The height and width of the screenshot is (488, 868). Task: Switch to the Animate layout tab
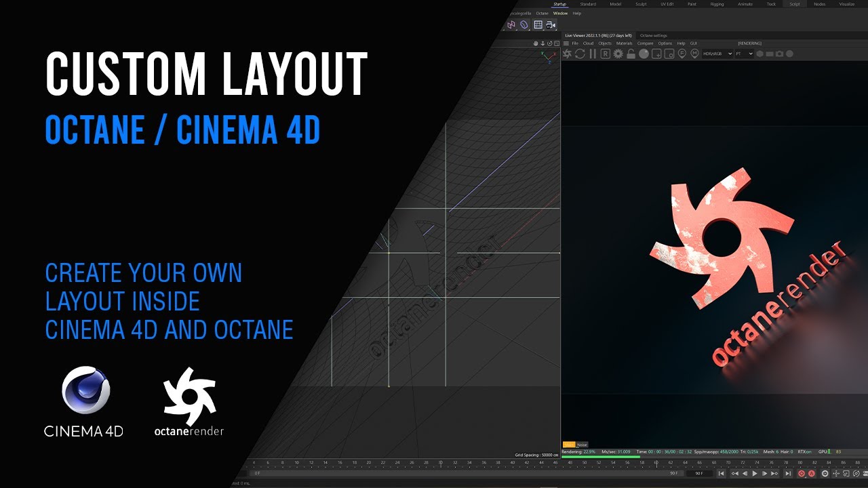coord(745,4)
